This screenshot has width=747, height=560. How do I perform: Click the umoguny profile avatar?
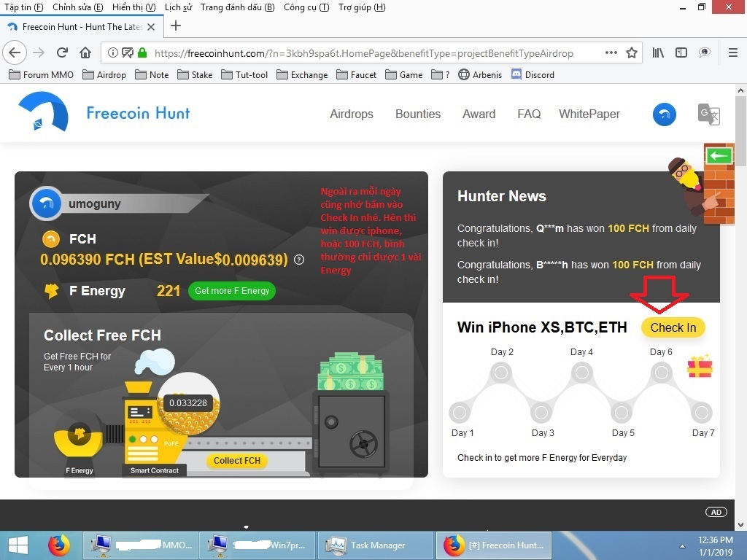tap(46, 204)
